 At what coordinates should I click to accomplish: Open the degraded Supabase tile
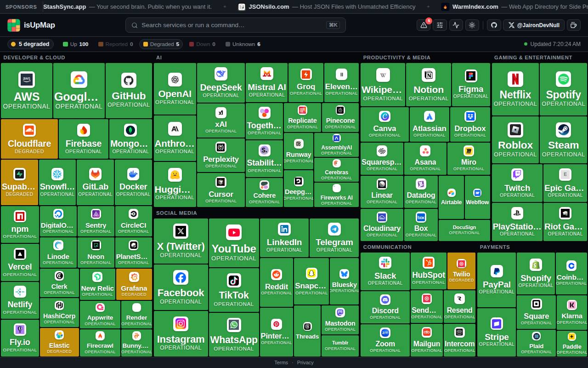pos(19,182)
